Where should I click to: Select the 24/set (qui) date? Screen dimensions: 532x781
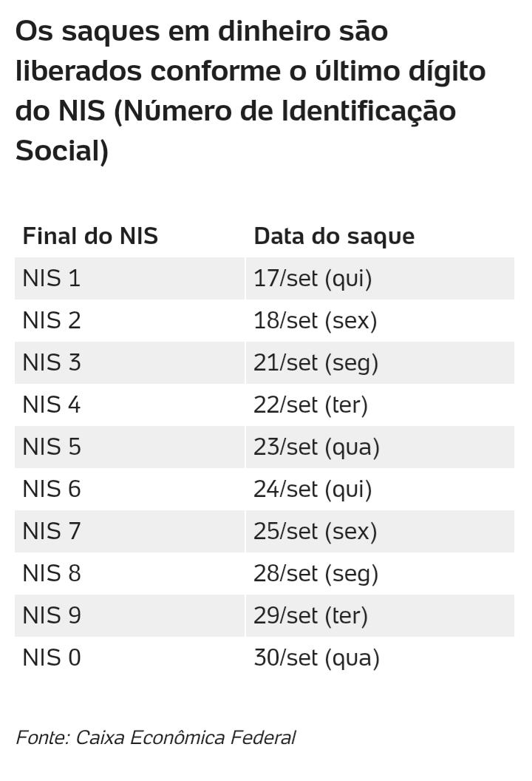(x=313, y=489)
